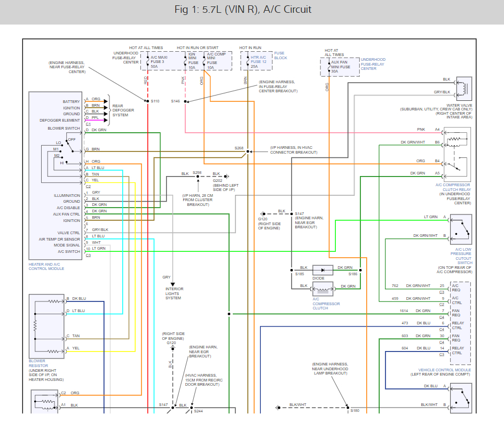504x430 pixels.
Task: Click the INTERIOR LIGHTS SYSTEM label
Action: pyautogui.click(x=174, y=293)
